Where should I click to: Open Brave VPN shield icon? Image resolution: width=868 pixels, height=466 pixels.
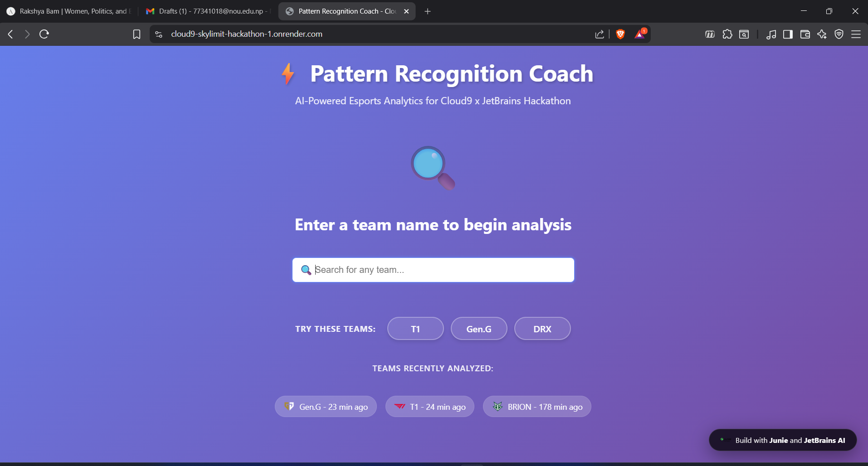[x=839, y=34]
